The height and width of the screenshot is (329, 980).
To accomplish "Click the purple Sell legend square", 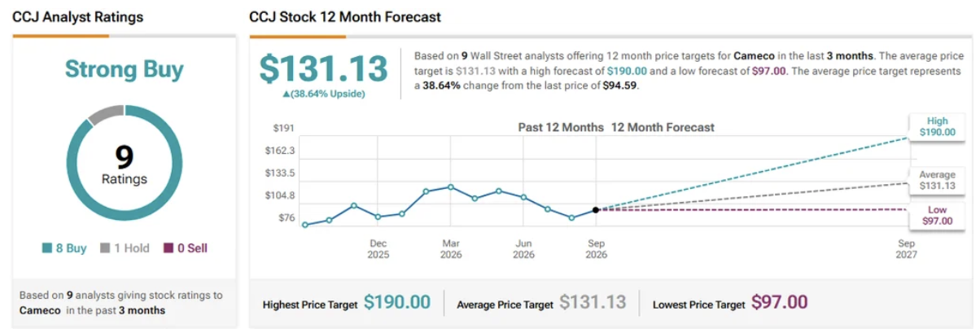I will 169,248.
